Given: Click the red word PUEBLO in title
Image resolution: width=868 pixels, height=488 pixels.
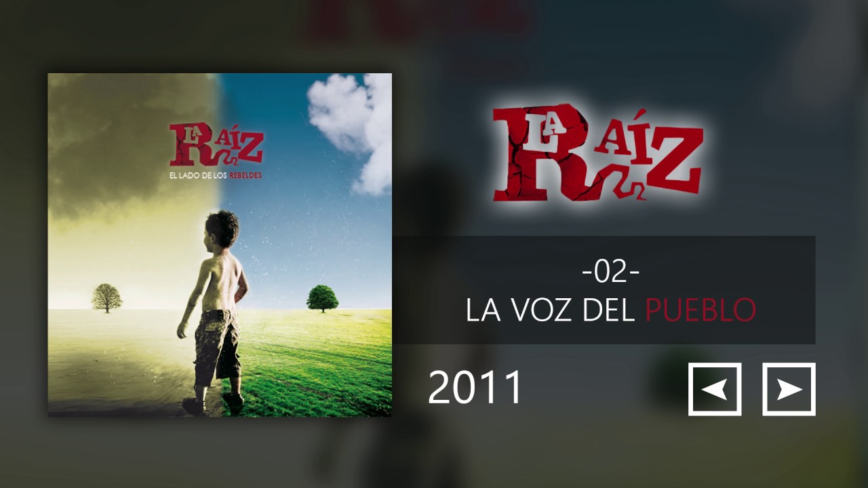Looking at the screenshot, I should pyautogui.click(x=701, y=310).
